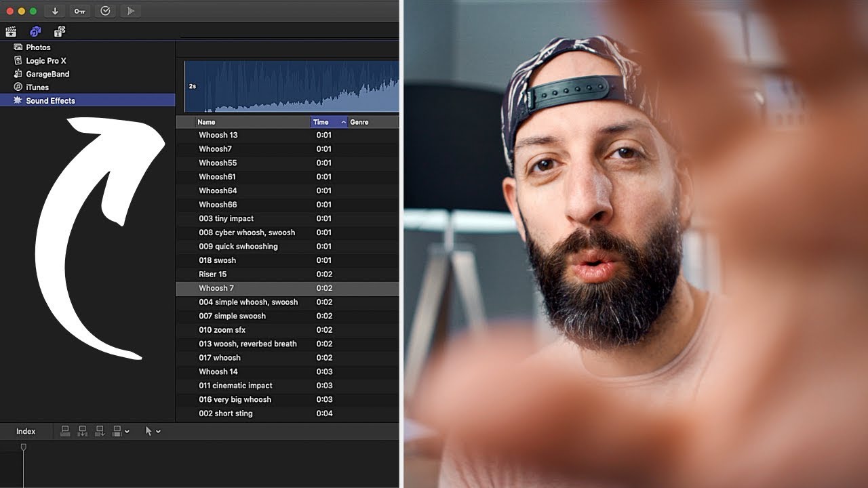Viewport: 868px width, 488px height.
Task: Open the tools chevron beside the Select arrow
Action: (x=158, y=432)
